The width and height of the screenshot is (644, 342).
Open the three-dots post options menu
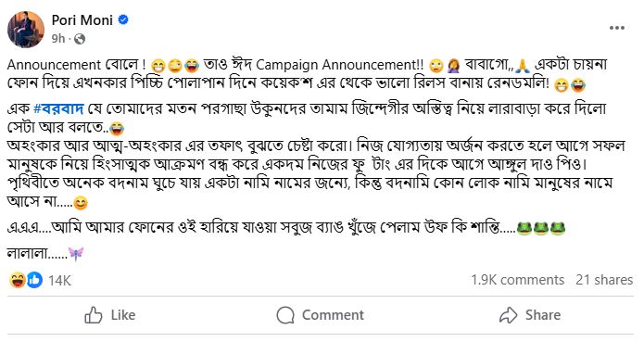pos(617,28)
